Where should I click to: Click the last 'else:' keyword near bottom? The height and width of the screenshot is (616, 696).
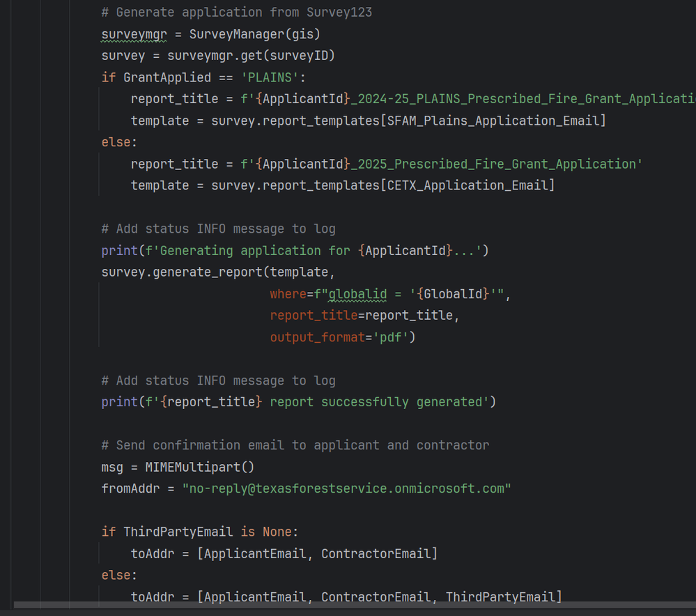119,576
